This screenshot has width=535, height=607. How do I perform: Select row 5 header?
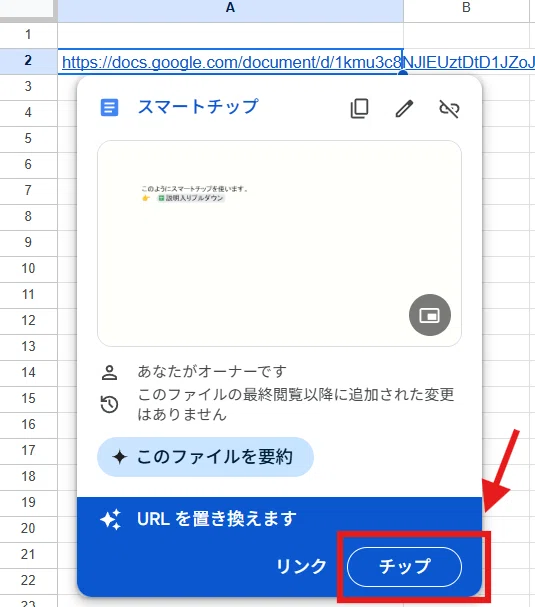click(28, 139)
